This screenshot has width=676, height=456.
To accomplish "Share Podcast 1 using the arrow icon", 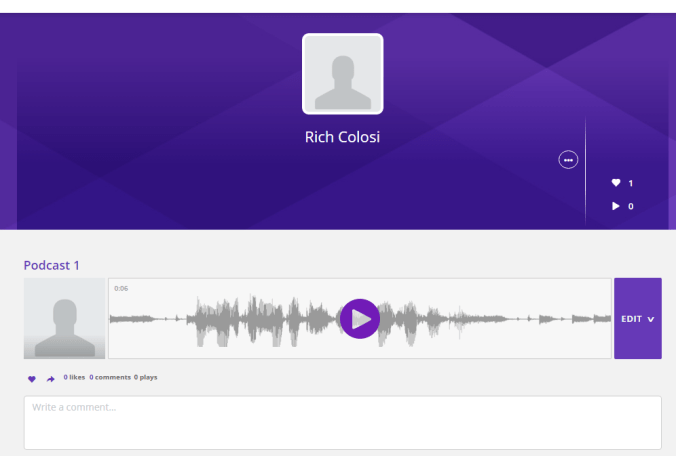I will tap(50, 379).
